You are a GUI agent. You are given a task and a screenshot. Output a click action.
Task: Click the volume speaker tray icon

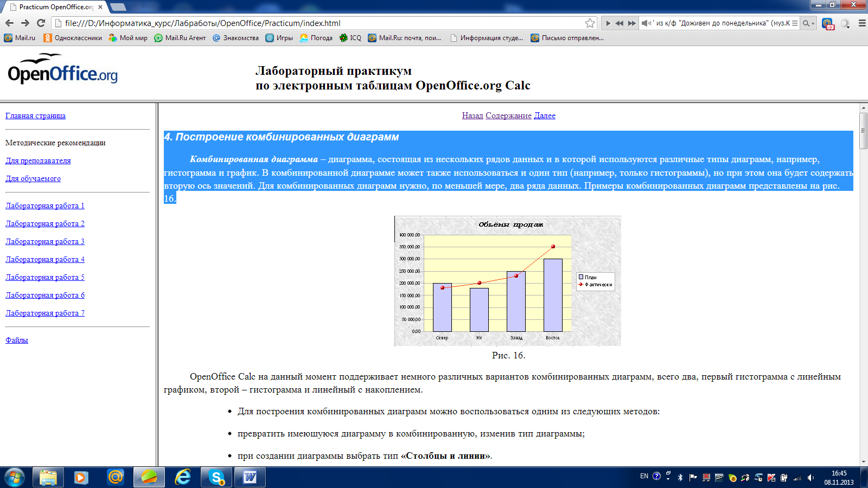pyautogui.click(x=810, y=478)
